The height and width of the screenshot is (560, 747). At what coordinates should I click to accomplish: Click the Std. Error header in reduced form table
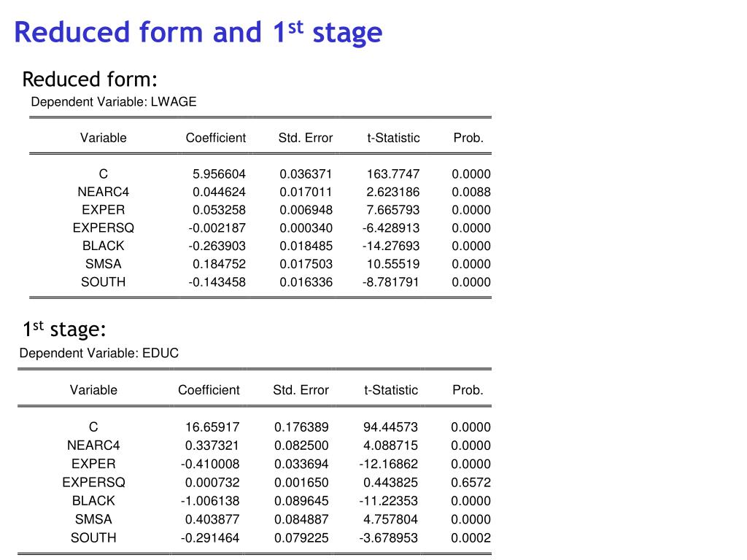306,138
